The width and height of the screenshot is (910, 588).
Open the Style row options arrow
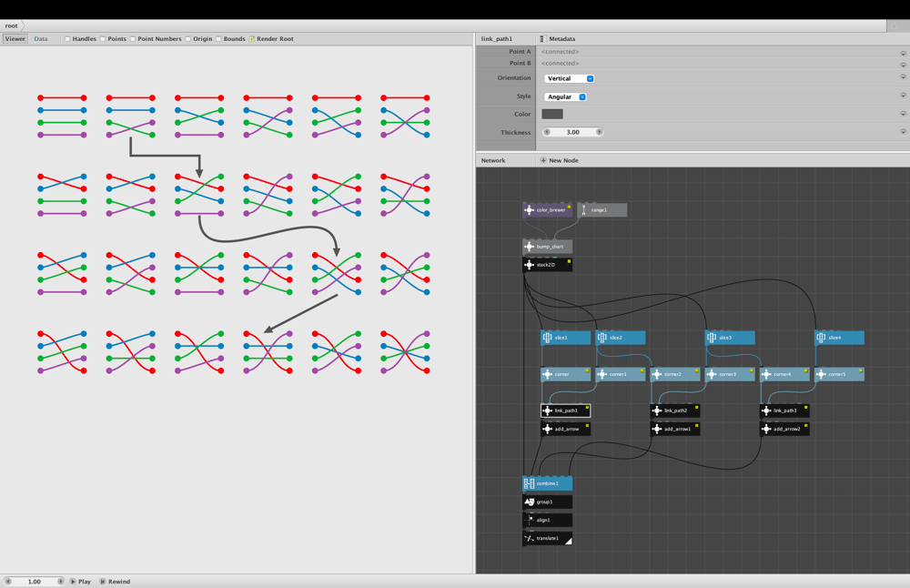click(x=903, y=96)
